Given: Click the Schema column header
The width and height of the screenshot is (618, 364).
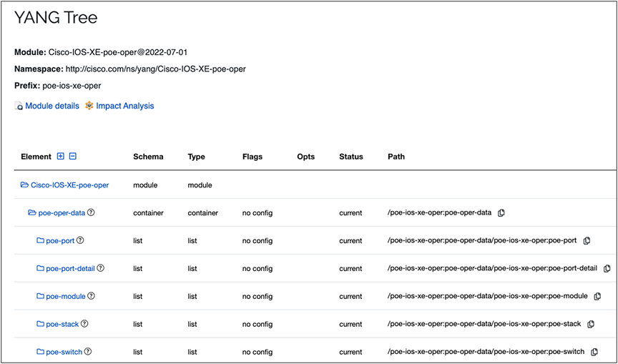Looking at the screenshot, I should [x=148, y=157].
